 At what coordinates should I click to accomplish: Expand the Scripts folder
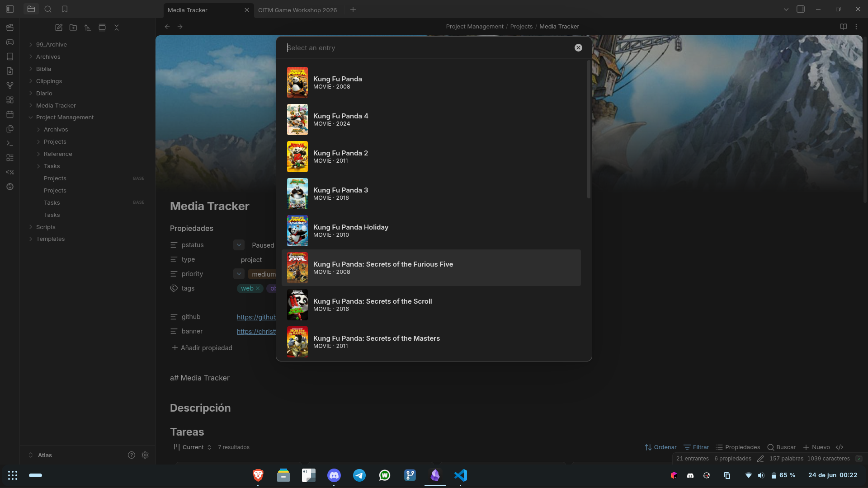point(31,227)
